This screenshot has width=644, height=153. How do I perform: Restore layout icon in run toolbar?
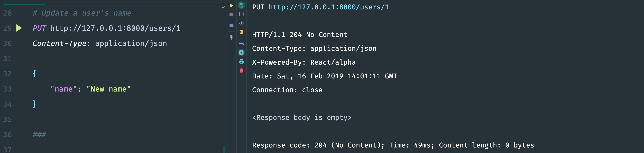click(231, 26)
